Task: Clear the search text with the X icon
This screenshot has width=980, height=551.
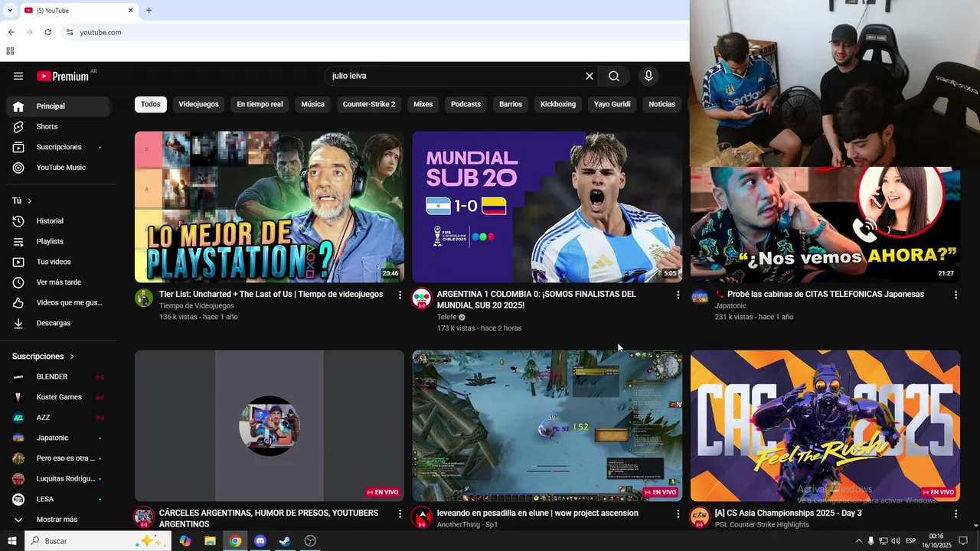Action: [590, 76]
